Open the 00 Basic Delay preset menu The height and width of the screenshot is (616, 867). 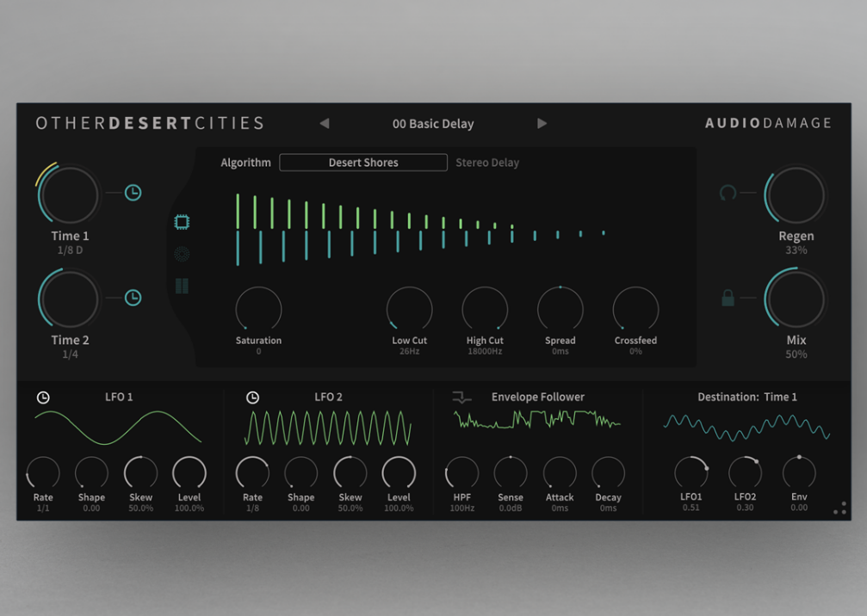(x=433, y=124)
